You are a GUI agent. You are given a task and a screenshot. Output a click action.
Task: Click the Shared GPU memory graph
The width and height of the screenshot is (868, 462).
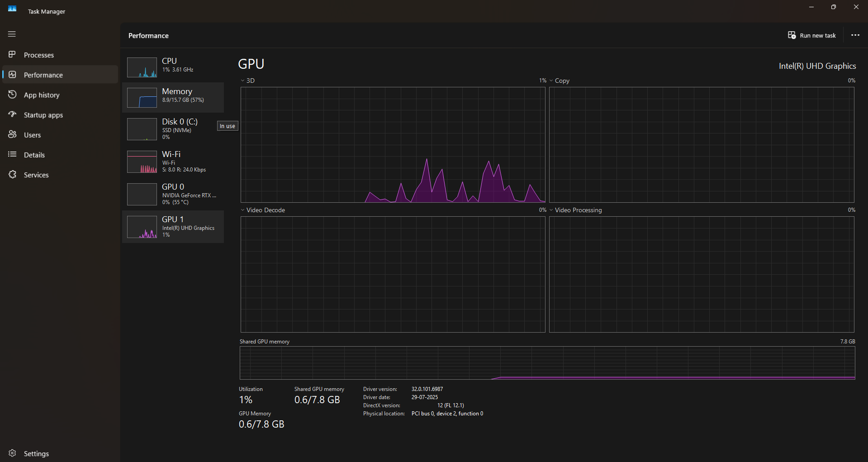click(x=547, y=363)
